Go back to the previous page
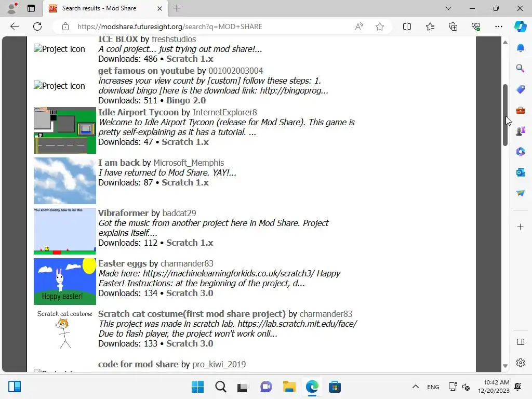532x399 pixels. (x=14, y=26)
